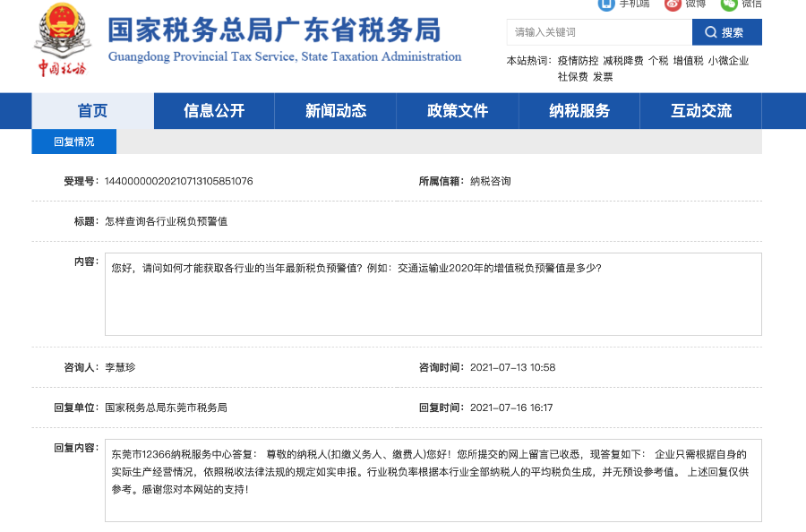The height and width of the screenshot is (532, 806).
Task: Select the 回复情况 tab
Action: click(74, 142)
